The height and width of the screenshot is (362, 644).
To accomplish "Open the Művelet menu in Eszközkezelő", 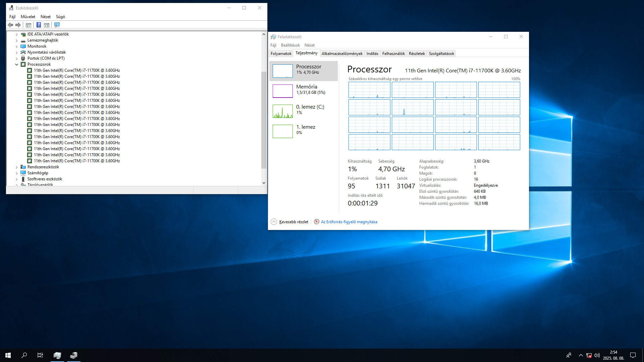I will [28, 17].
